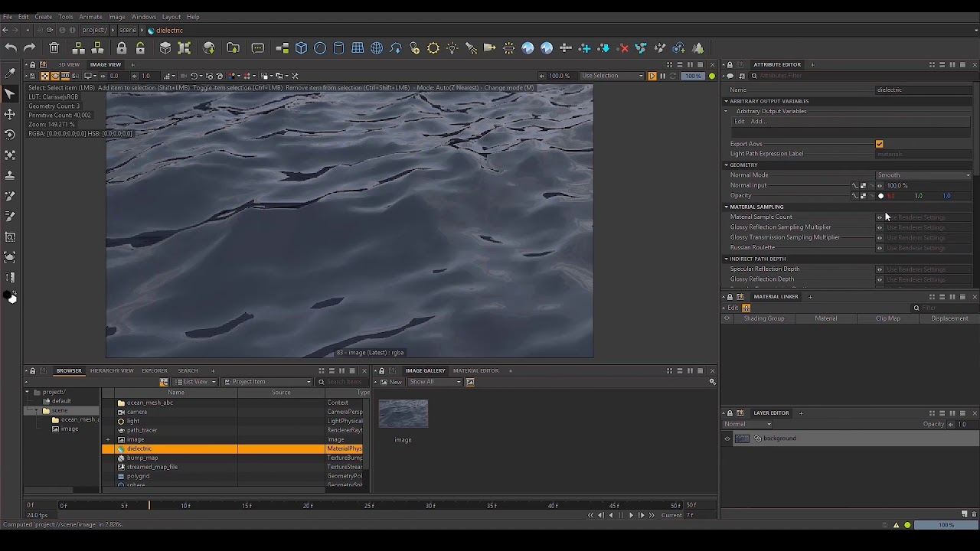Image resolution: width=980 pixels, height=551 pixels.
Task: Click Edit in the Material Linker panel
Action: click(733, 308)
